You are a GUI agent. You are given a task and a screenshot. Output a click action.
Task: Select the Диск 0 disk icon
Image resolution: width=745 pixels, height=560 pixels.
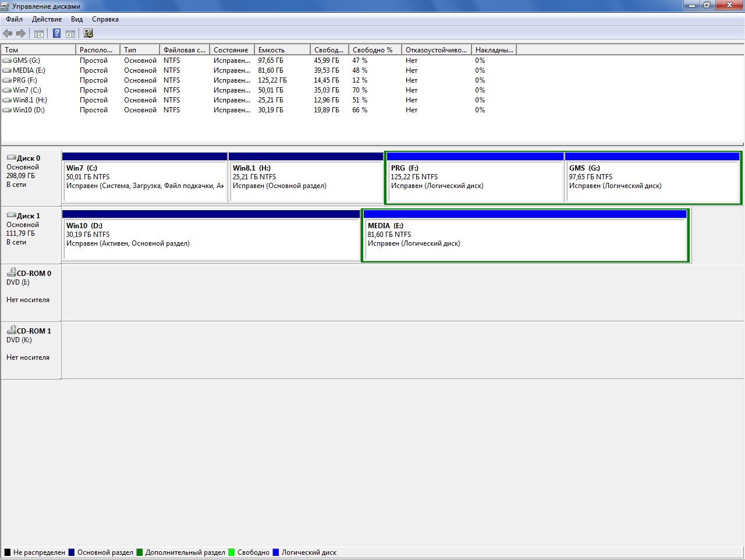coord(12,158)
